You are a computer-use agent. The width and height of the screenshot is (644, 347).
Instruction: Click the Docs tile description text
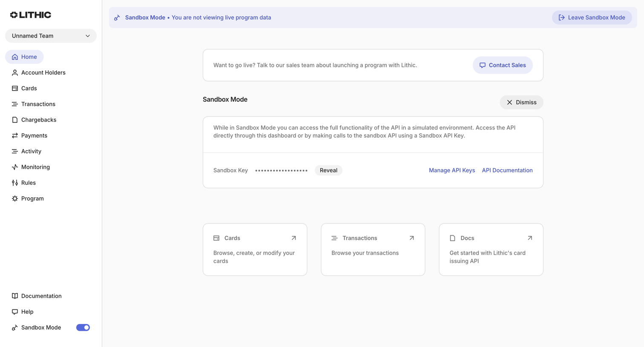coord(488,257)
